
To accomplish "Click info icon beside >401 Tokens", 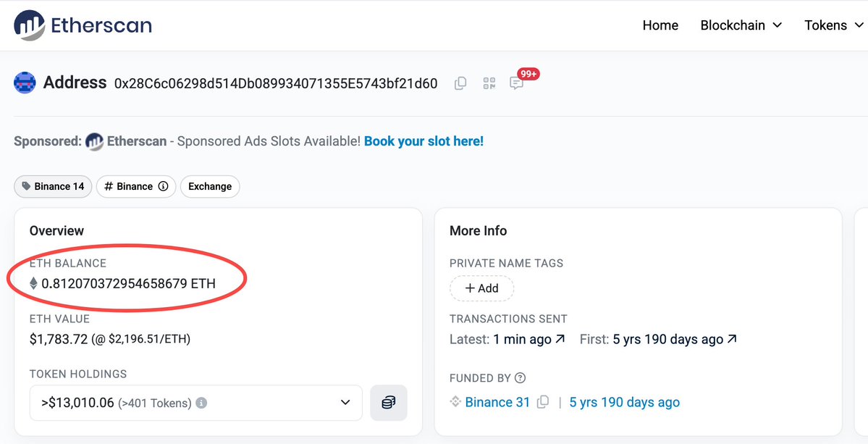I will tap(202, 403).
